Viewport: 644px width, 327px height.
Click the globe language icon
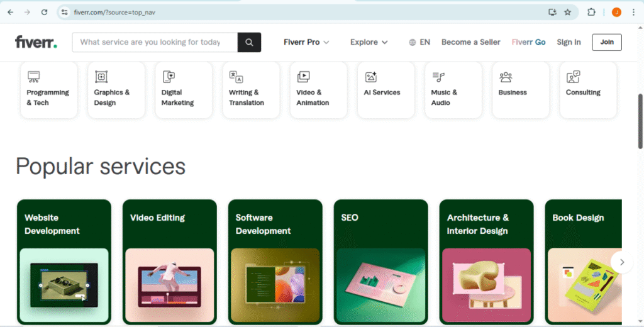413,42
